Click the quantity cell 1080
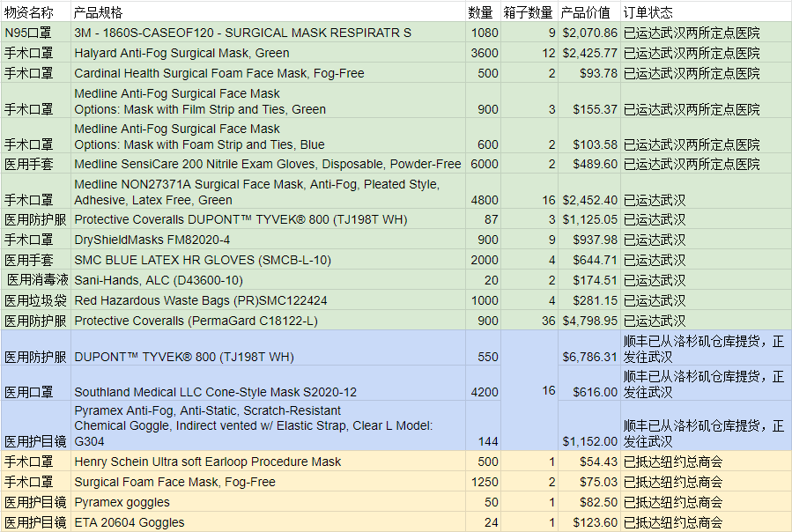 tap(484, 33)
